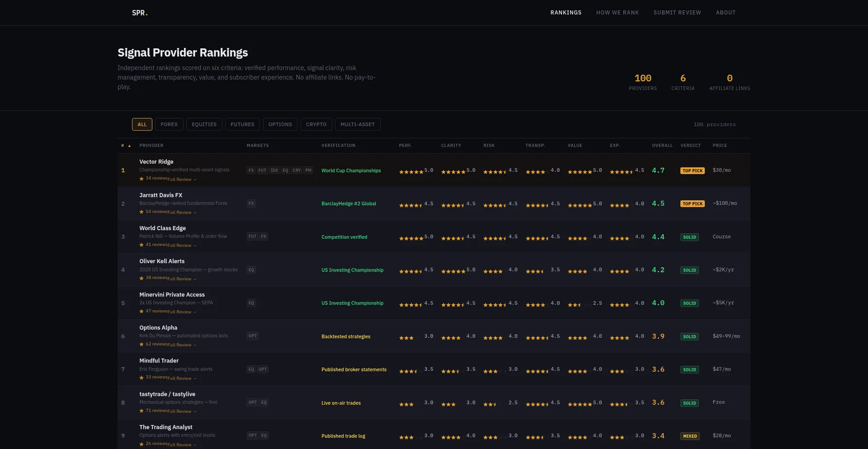Open the Rankings nav item
The height and width of the screenshot is (449, 868).
(x=566, y=13)
